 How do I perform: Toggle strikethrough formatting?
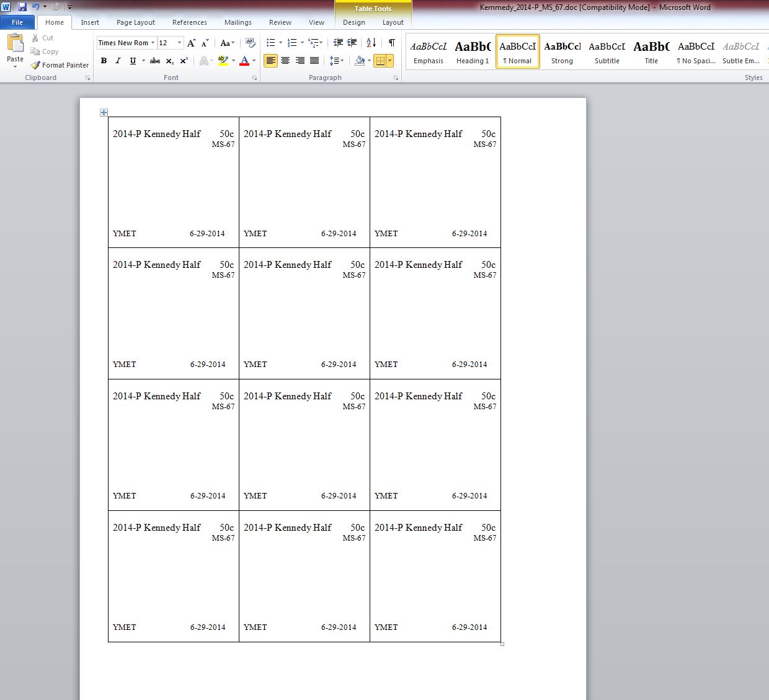(x=155, y=61)
